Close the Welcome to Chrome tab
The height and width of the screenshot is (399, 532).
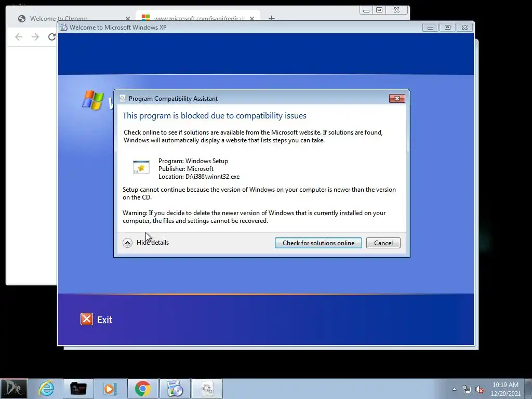tap(128, 19)
